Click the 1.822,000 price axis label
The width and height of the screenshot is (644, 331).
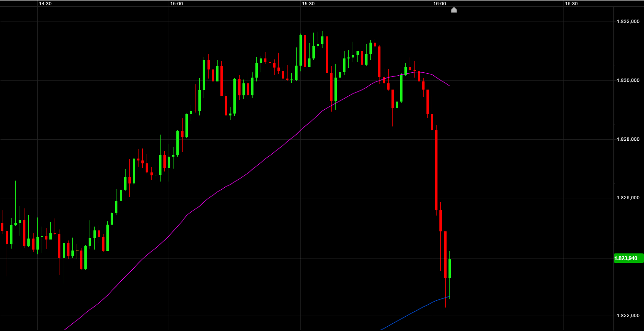628,316
